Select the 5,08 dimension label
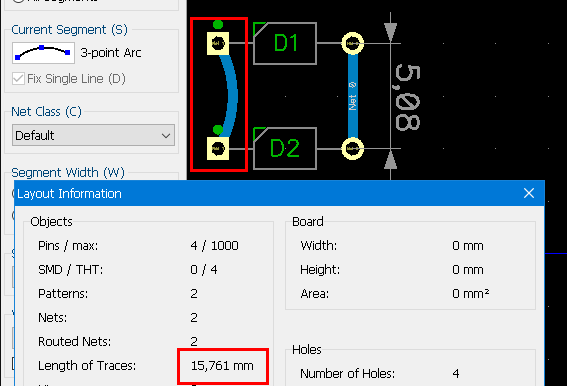This screenshot has width=567, height=386. (408, 97)
